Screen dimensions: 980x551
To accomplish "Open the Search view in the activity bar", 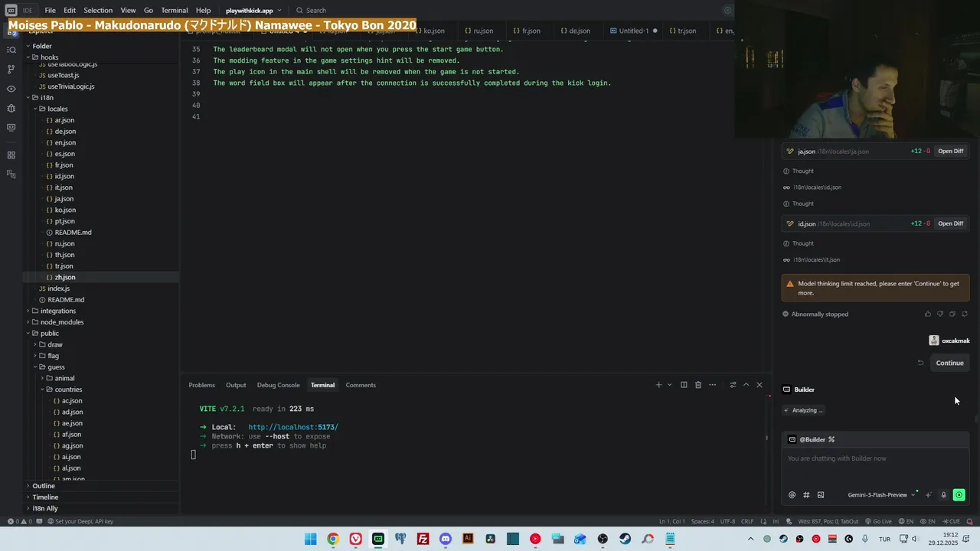I will click(11, 50).
